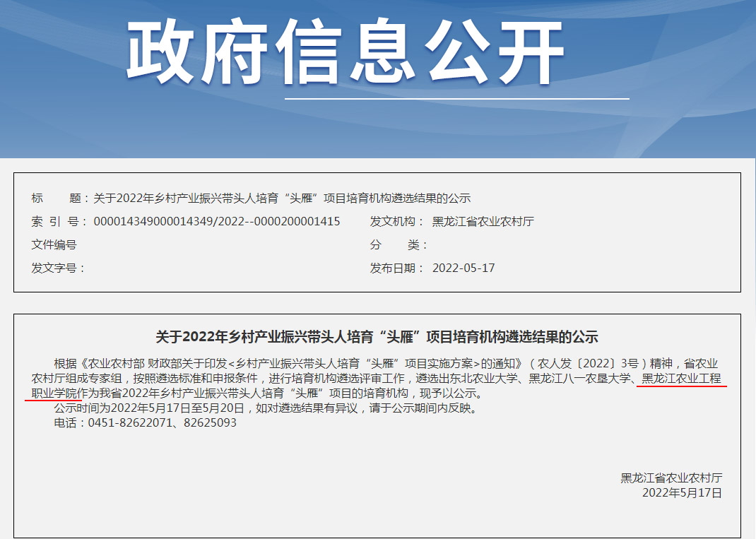Click the 发文字号 field label

coord(57,268)
